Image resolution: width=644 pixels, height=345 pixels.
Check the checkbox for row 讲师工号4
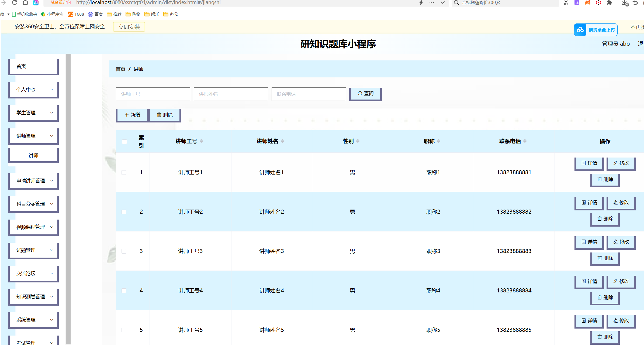[124, 291]
